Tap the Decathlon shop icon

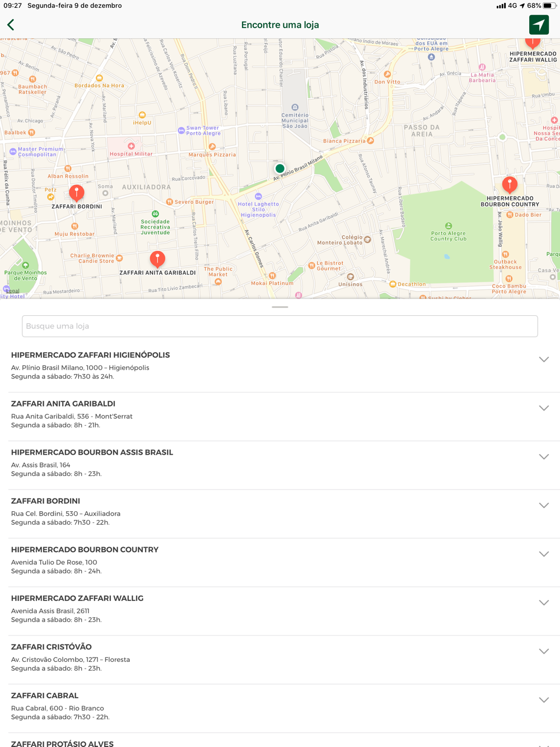point(393,284)
